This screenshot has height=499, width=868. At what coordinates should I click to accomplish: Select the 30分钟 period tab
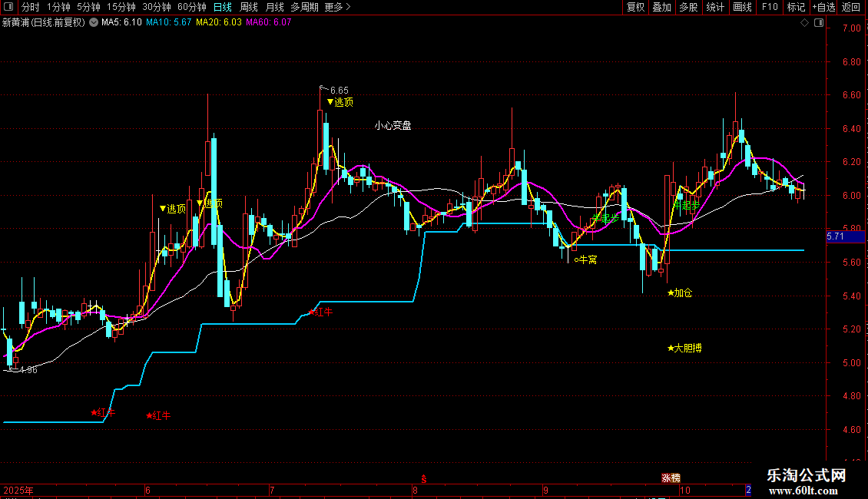click(x=156, y=7)
